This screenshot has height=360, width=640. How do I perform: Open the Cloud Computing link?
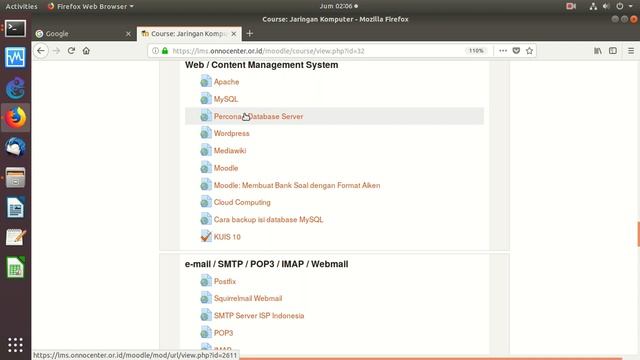242,202
